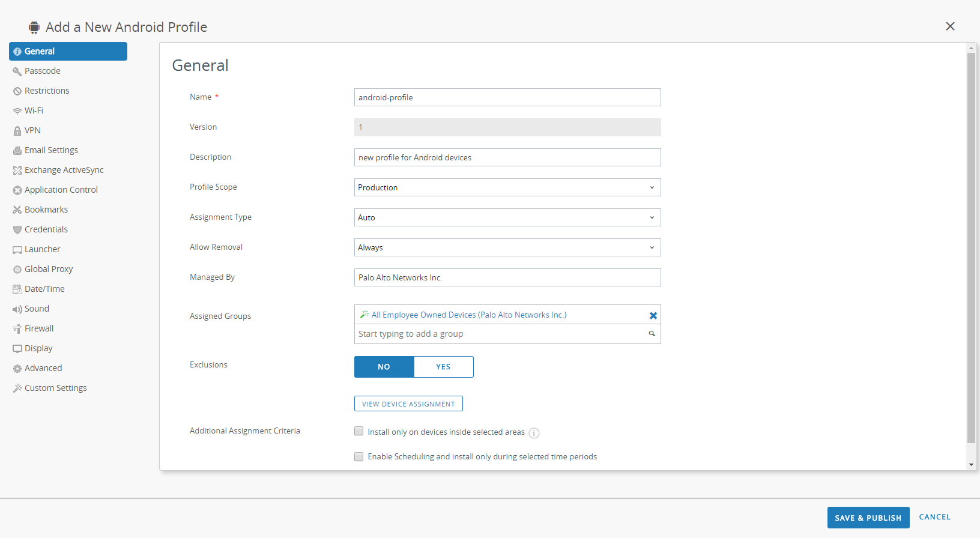Viewport: 980px width, 538px height.
Task: Open the Application Control section
Action: (x=61, y=190)
